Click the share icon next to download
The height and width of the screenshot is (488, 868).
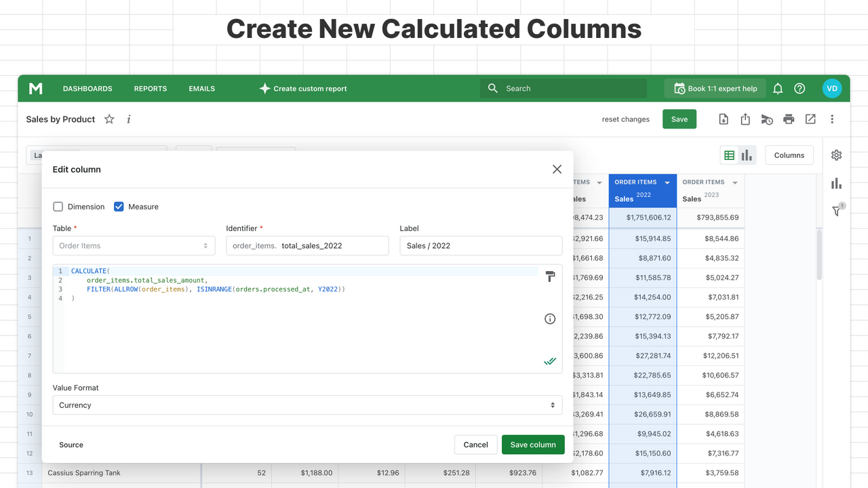[745, 119]
